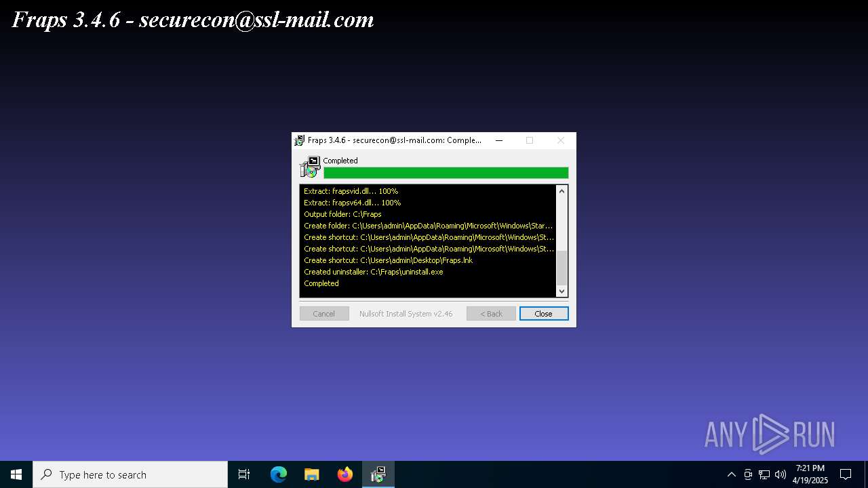Click the greyed Cancel button
The width and height of the screenshot is (868, 488).
(324, 314)
